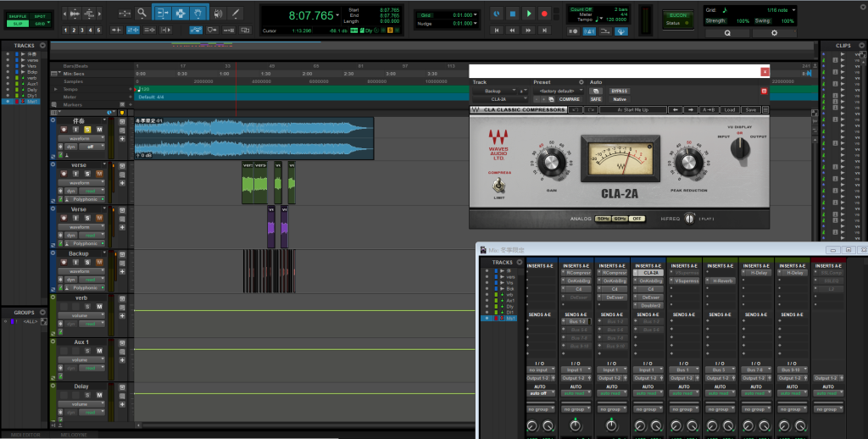Open Tracks list pop-up menu
This screenshot has width=868, height=439.
[x=42, y=46]
